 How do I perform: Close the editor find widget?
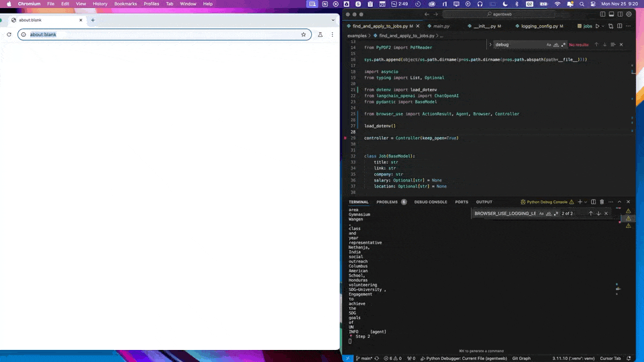pos(621,44)
